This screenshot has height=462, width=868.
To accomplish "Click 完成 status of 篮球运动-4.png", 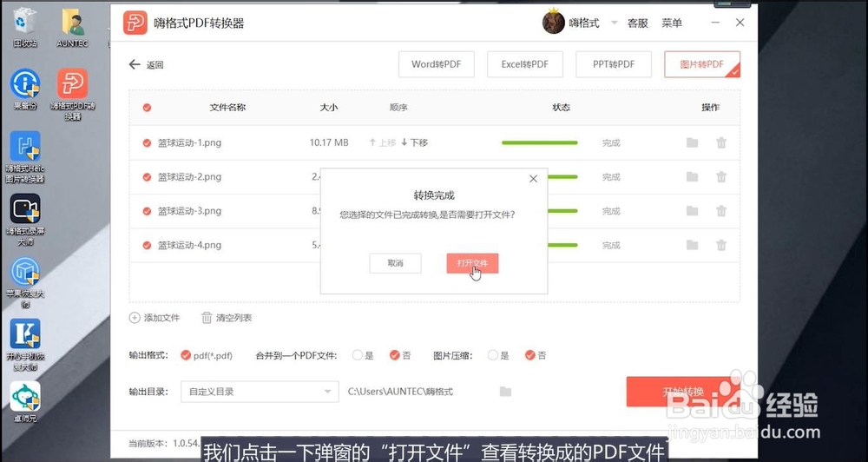I will (x=611, y=246).
